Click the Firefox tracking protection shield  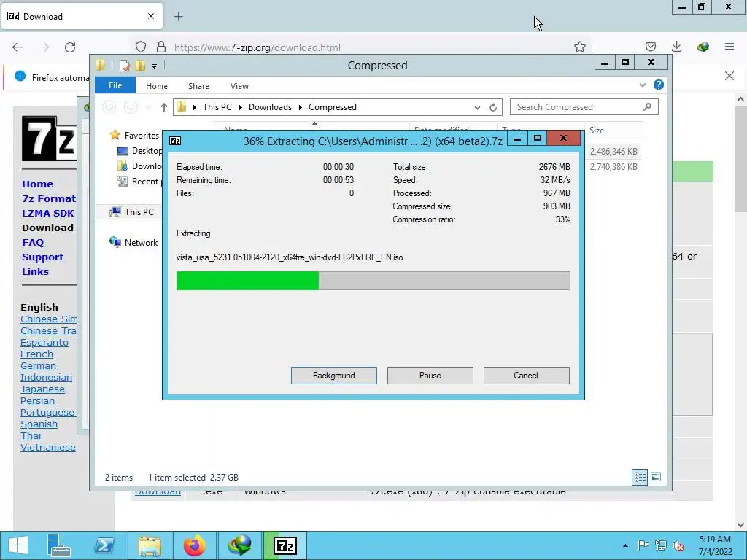141,47
